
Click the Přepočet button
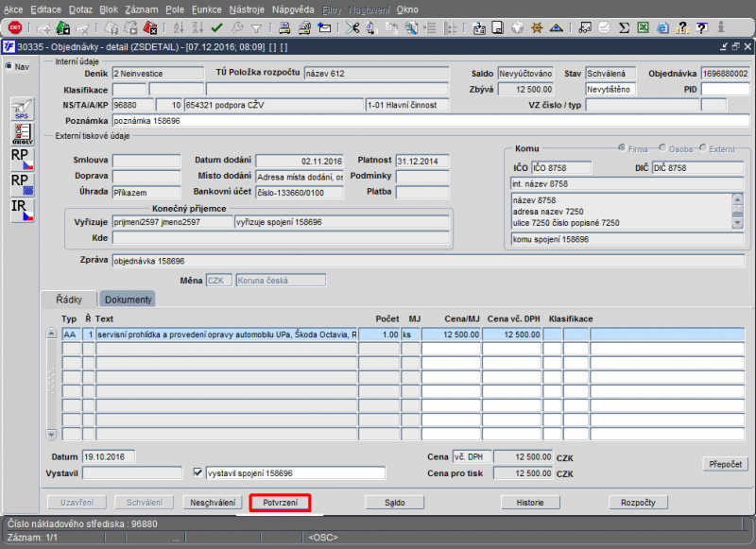(x=726, y=464)
